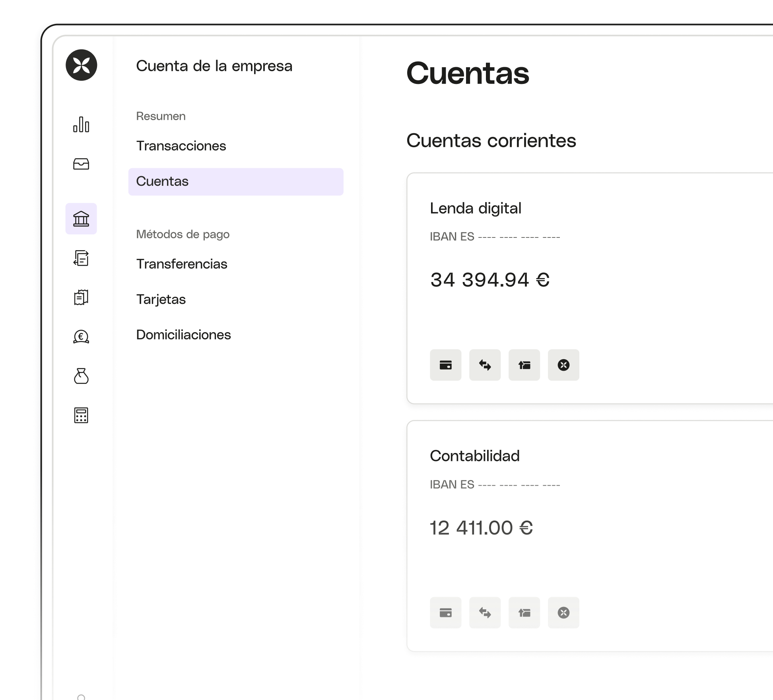
Task: Click card icon on Lenda digital account
Action: (x=446, y=365)
